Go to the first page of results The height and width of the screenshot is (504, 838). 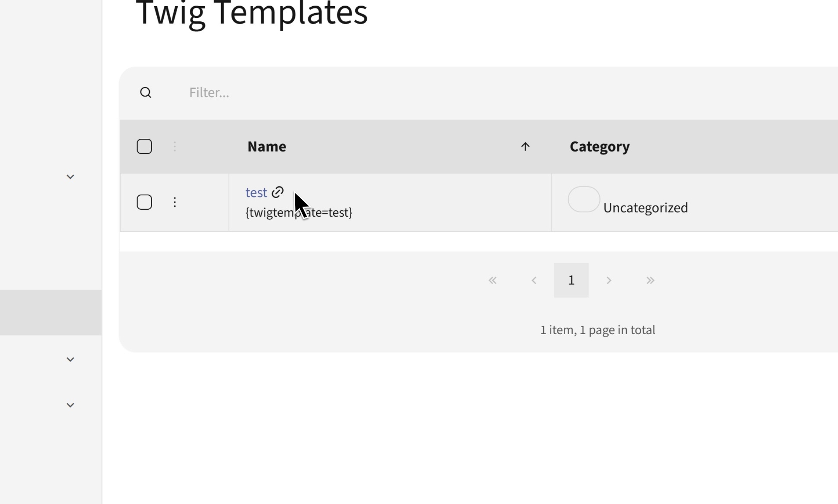click(493, 280)
